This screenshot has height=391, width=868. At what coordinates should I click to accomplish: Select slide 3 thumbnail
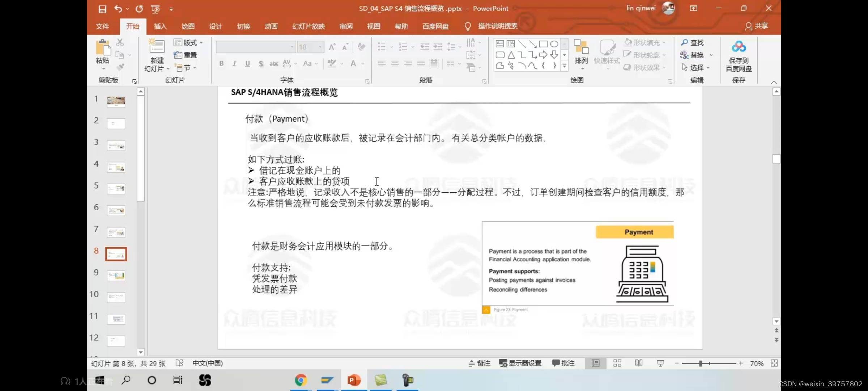coord(116,146)
